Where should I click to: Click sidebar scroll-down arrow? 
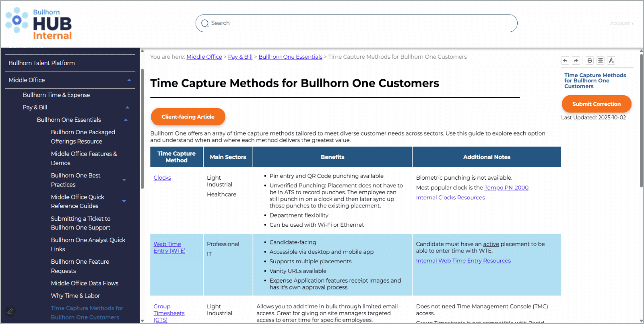point(142,321)
